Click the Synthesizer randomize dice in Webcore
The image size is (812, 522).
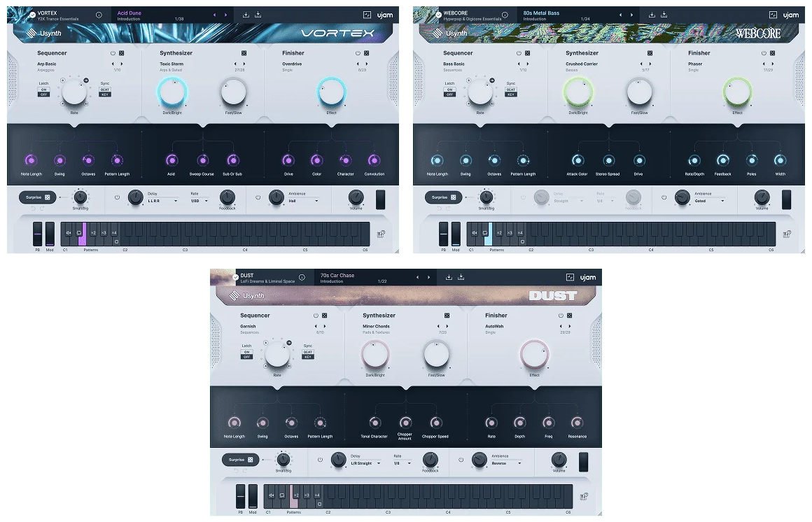tap(650, 52)
